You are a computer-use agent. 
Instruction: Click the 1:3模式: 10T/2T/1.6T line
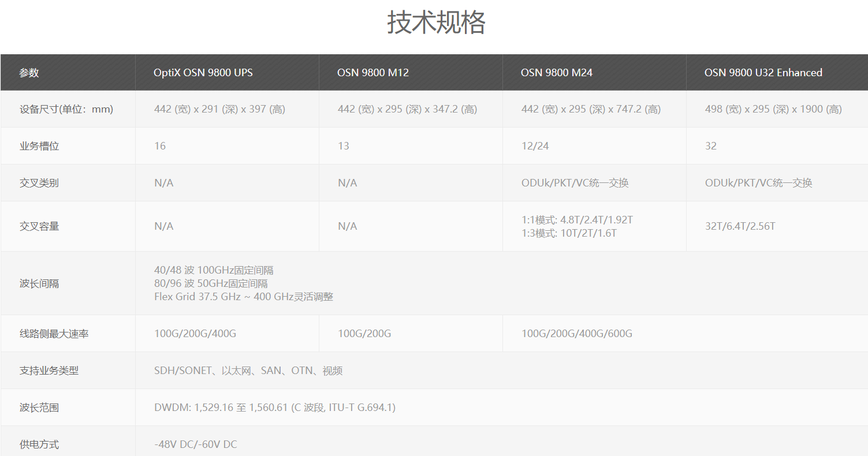click(569, 233)
